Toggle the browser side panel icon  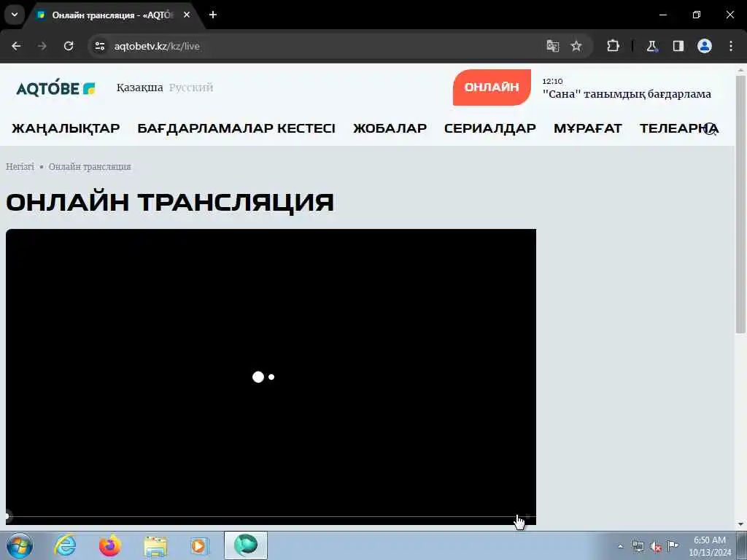(x=678, y=46)
